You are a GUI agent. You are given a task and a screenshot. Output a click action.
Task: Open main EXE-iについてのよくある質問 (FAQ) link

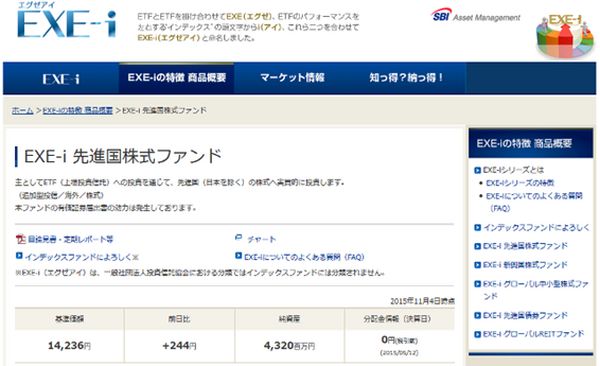304,257
